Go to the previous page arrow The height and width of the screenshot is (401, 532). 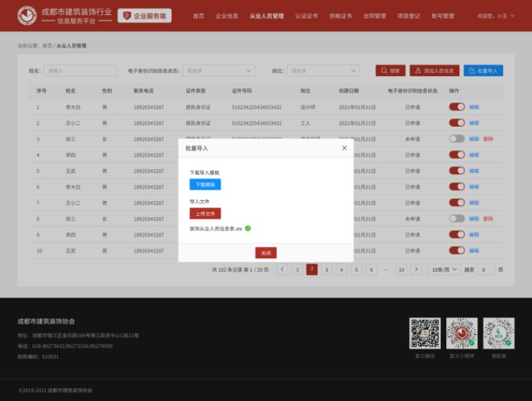(x=282, y=269)
